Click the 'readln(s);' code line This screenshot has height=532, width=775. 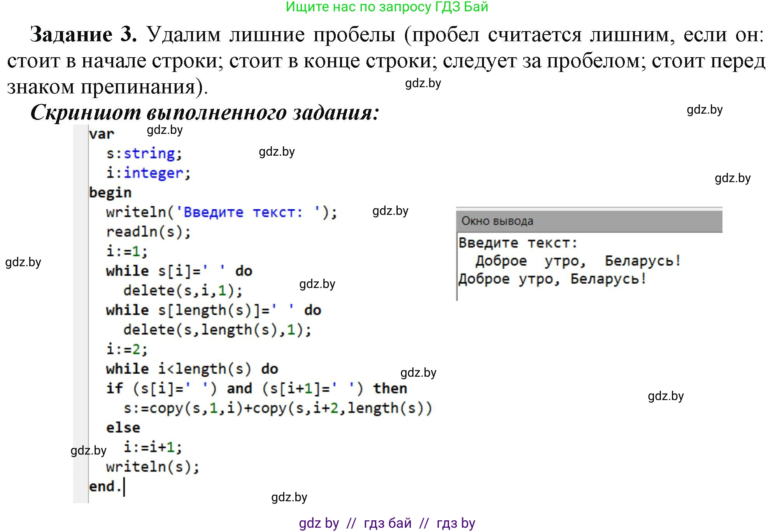click(x=148, y=232)
